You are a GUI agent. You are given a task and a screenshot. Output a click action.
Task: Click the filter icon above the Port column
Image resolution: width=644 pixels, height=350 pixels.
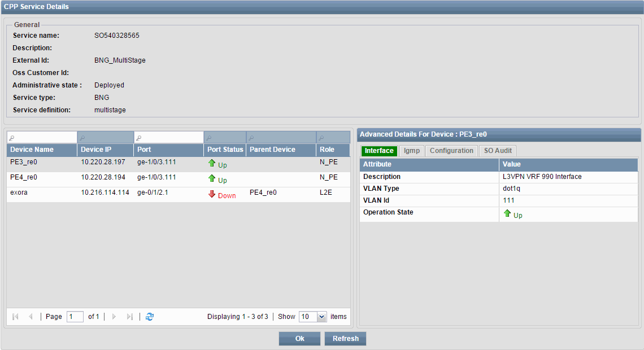pos(139,137)
